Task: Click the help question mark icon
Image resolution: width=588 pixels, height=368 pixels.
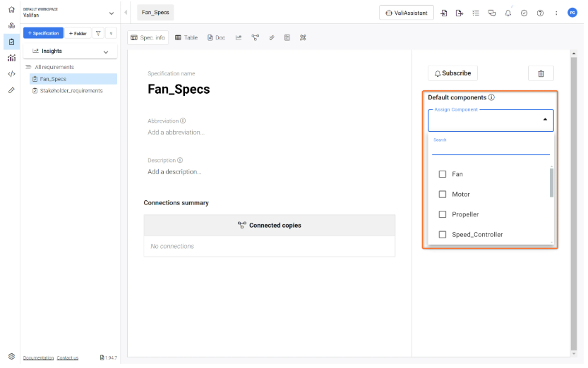Action: coord(540,13)
